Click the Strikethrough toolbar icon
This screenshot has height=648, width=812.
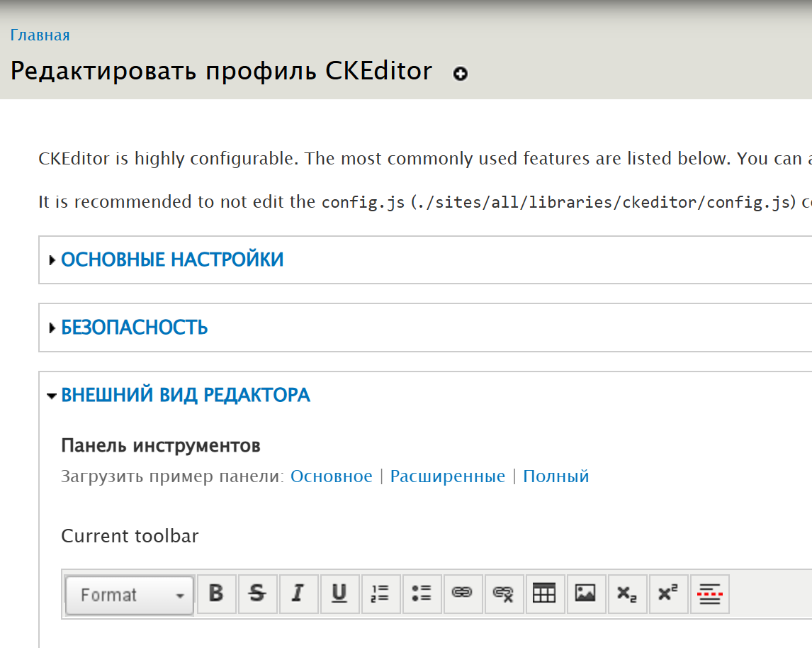click(x=257, y=593)
